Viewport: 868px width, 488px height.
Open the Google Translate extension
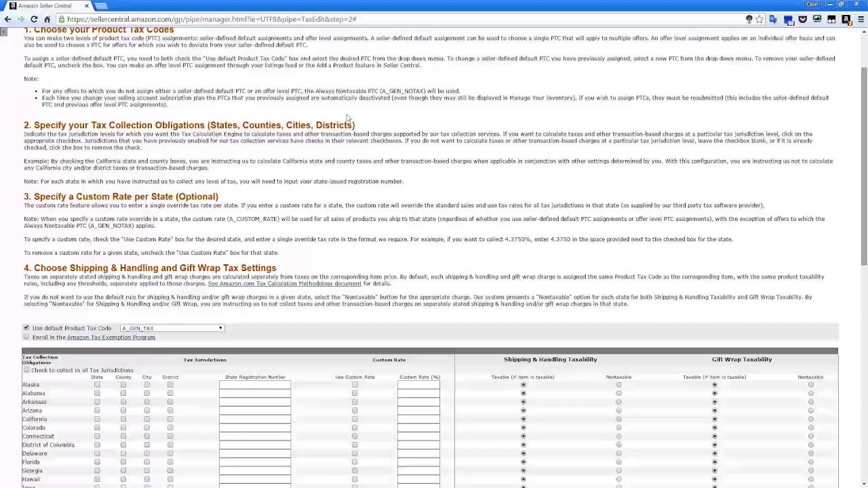(x=773, y=19)
